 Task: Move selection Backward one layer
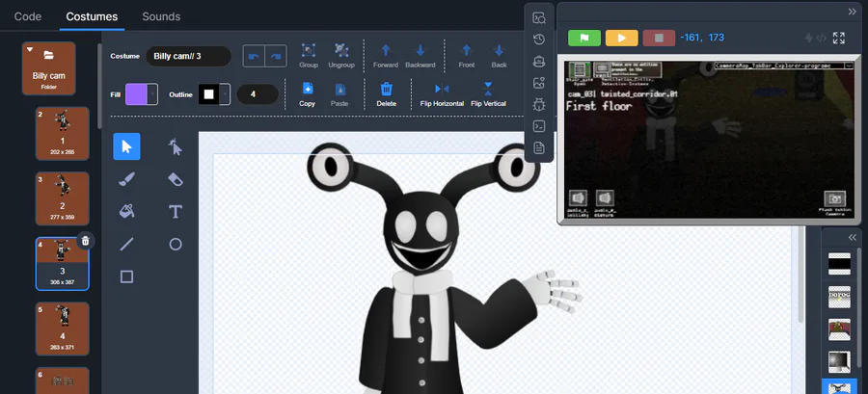point(420,56)
